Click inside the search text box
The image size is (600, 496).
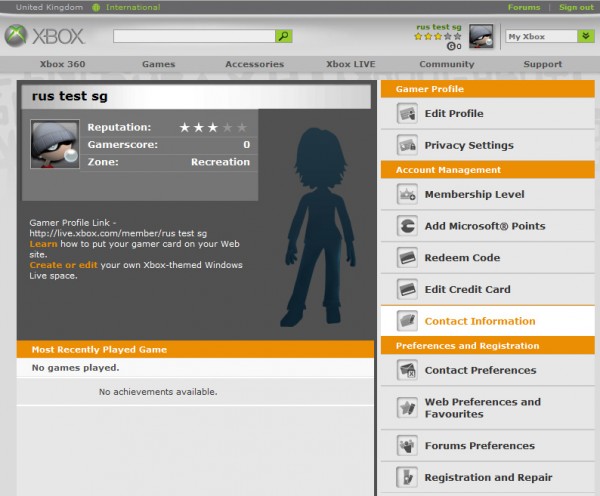194,36
